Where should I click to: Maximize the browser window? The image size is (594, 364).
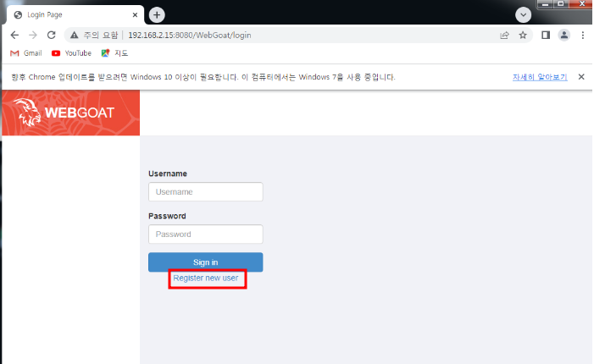click(x=561, y=4)
